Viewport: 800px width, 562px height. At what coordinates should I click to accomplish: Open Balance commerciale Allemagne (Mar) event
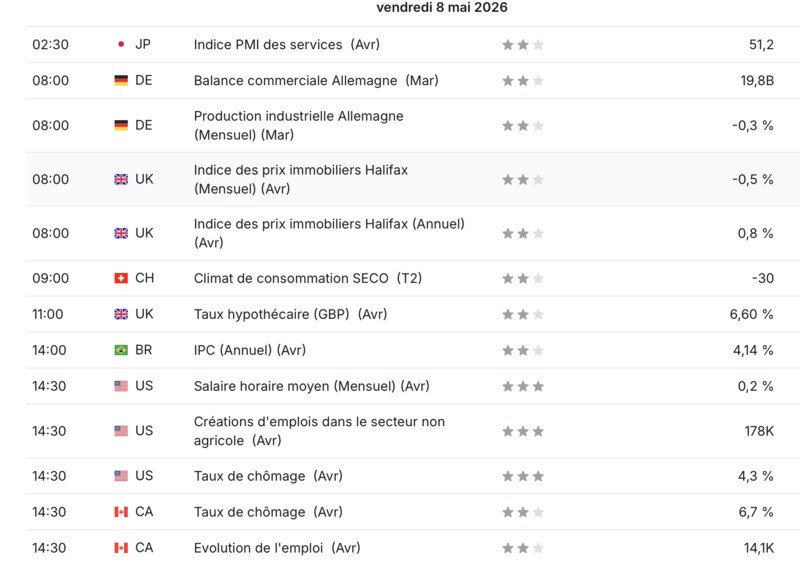[x=316, y=81]
